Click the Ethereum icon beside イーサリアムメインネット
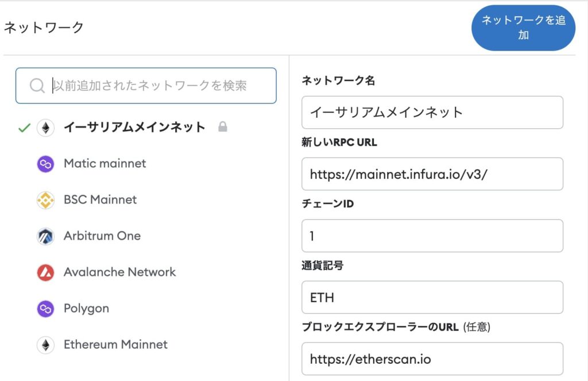The width and height of the screenshot is (588, 381). [46, 128]
